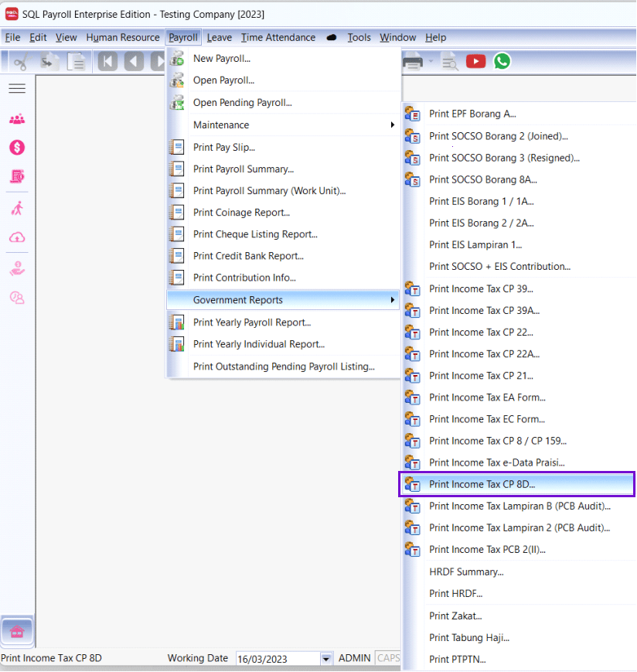Click the hamburger menu in the sidebar

17,89
